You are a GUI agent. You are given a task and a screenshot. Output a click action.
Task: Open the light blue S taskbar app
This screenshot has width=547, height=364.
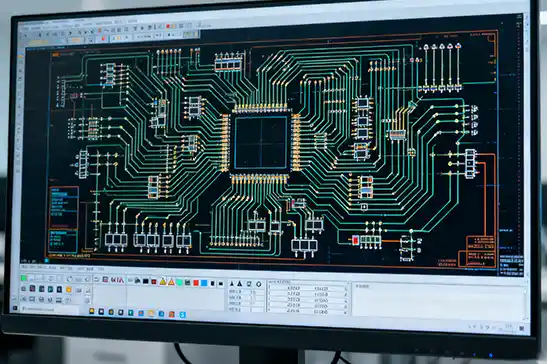[x=182, y=315]
